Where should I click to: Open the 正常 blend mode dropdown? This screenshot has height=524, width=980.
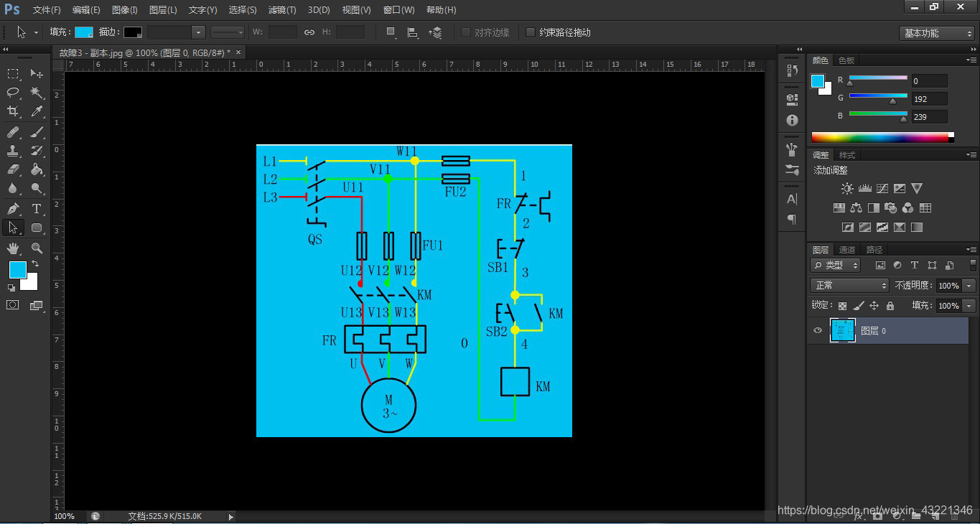click(850, 285)
